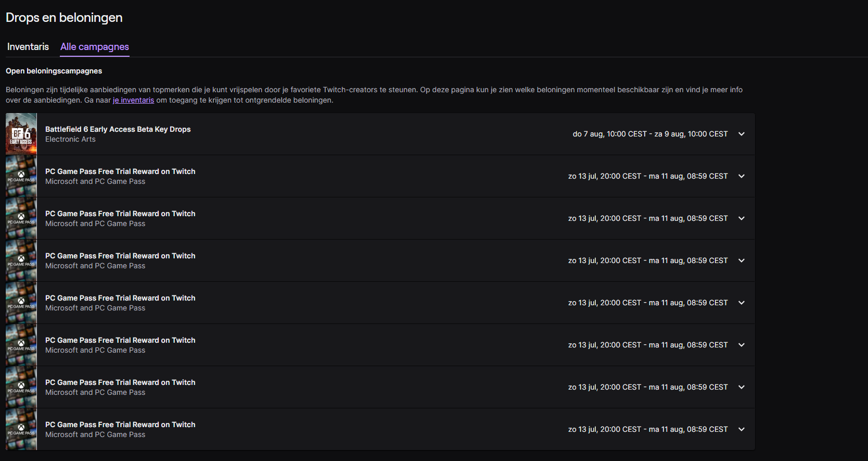
Task: Click the Battlefield 6 Early Access thumbnail
Action: 21,134
